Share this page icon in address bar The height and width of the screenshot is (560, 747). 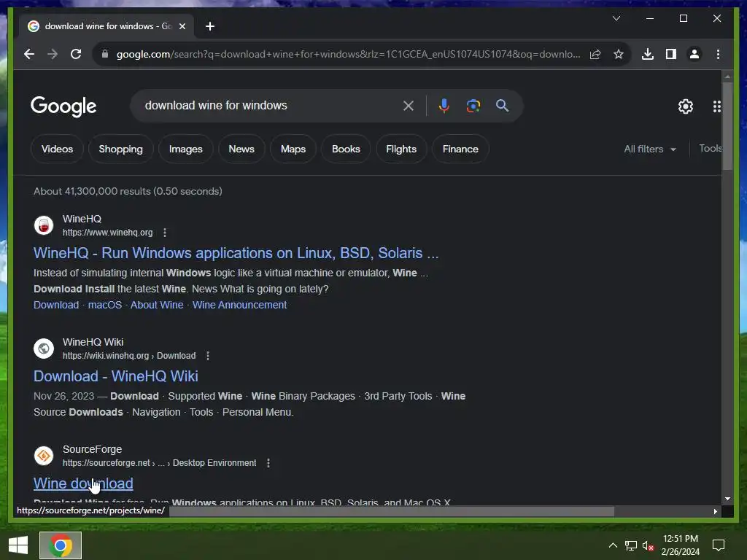pyautogui.click(x=595, y=54)
